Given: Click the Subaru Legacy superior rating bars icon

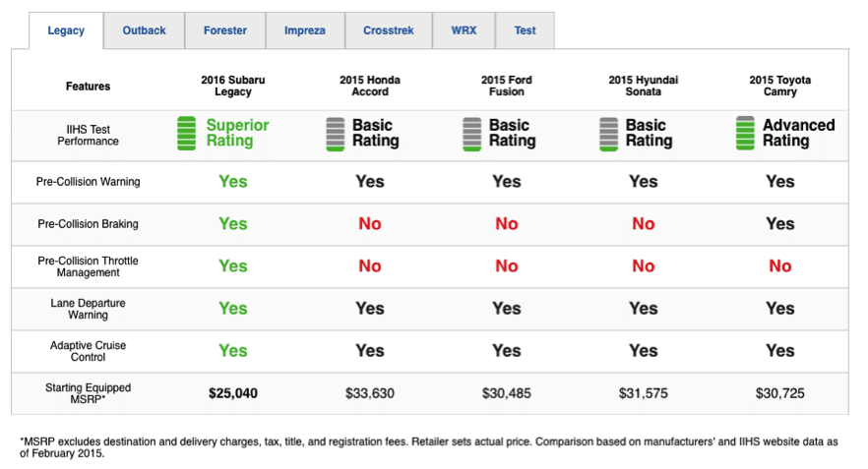Looking at the screenshot, I should pyautogui.click(x=187, y=134).
